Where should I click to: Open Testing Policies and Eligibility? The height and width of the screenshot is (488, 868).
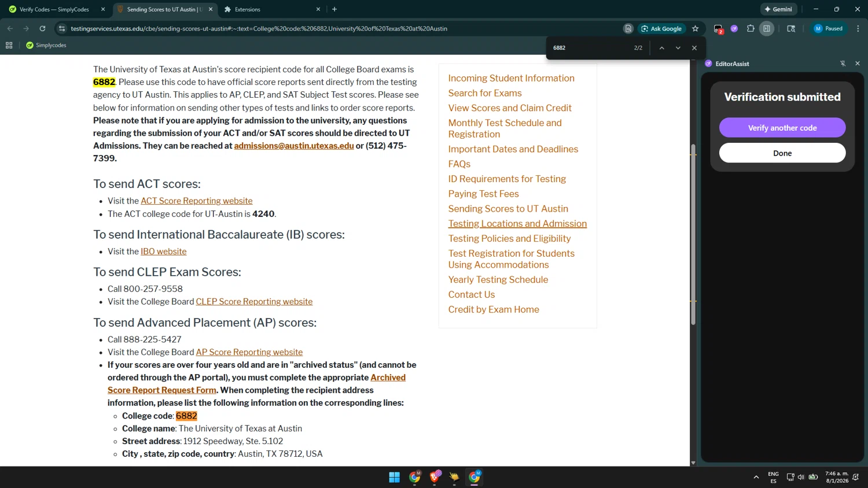(x=509, y=239)
